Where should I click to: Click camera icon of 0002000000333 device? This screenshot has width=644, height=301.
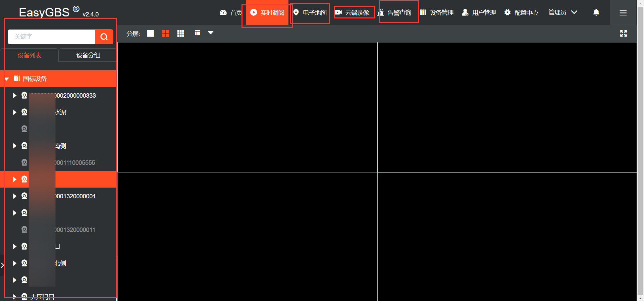point(24,95)
